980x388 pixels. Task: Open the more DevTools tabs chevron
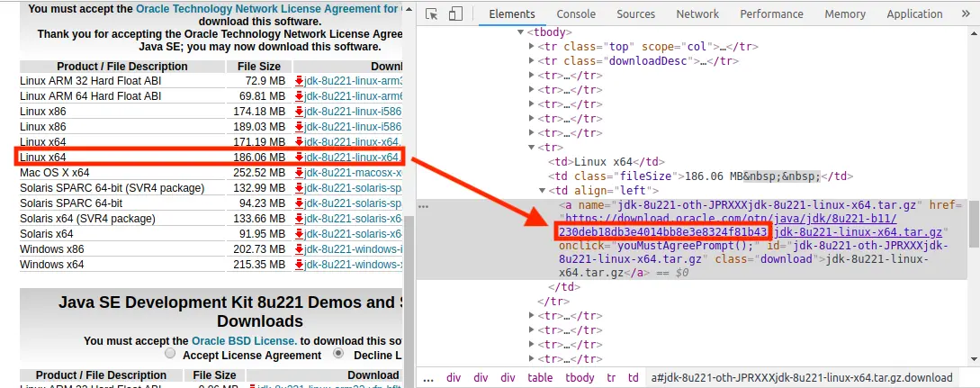pos(966,14)
